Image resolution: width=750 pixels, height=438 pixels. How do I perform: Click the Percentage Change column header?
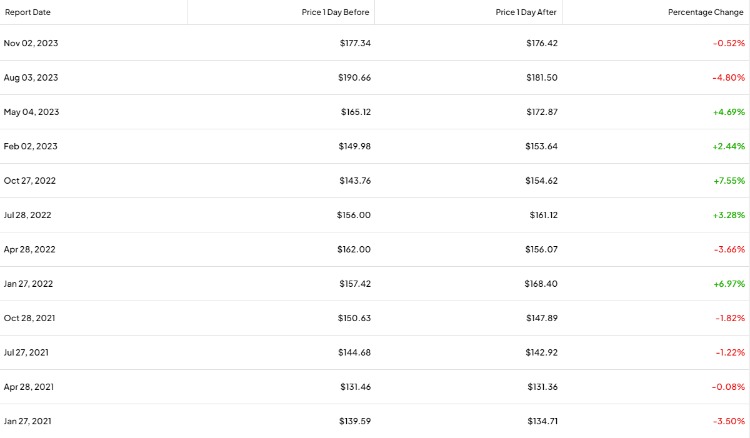click(706, 12)
